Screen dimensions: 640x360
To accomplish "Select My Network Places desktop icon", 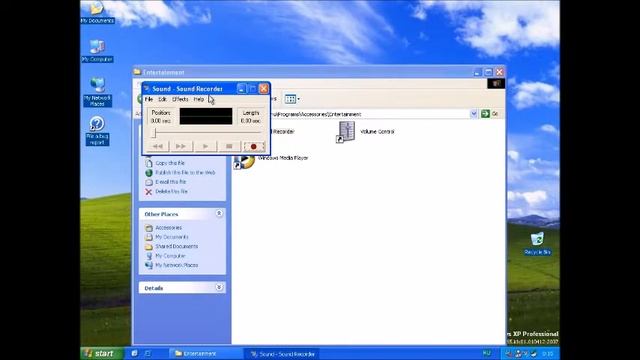I will [x=97, y=91].
